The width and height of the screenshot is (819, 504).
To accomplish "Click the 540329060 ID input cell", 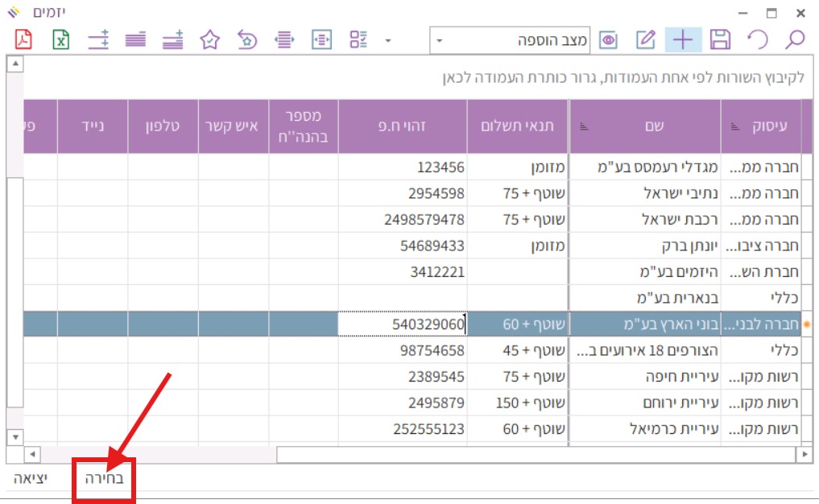I will click(403, 324).
